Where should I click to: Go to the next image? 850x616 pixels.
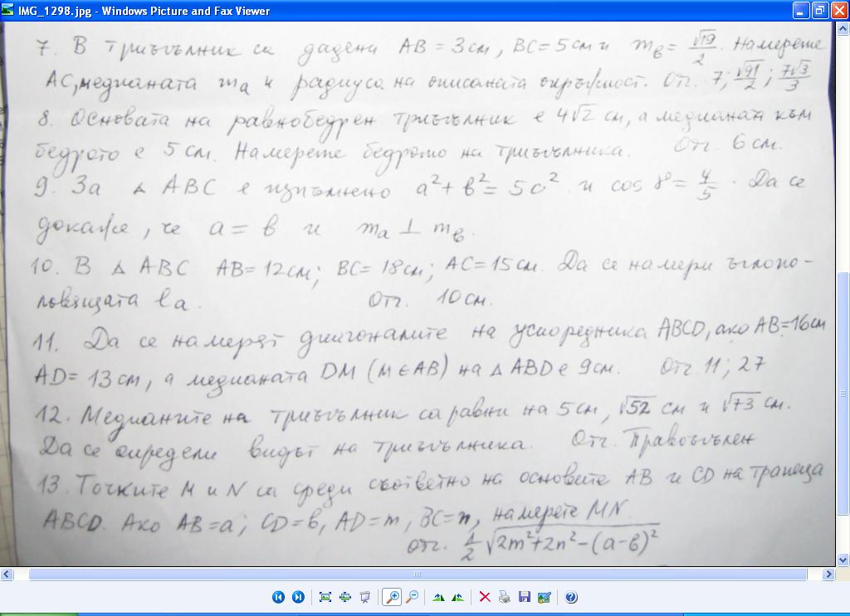298,597
